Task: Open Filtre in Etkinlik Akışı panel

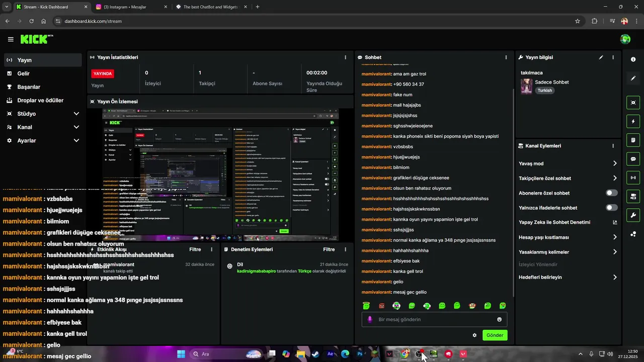Action: [195, 249]
